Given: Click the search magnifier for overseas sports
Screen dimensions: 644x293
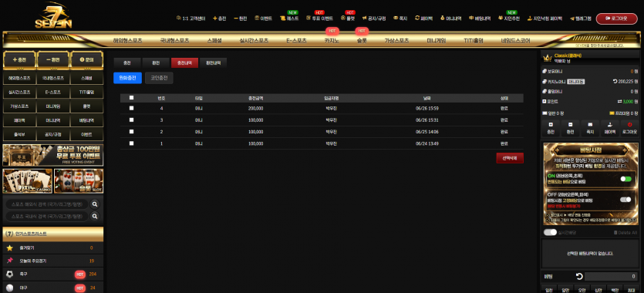Looking at the screenshot, I should pyautogui.click(x=95, y=204).
